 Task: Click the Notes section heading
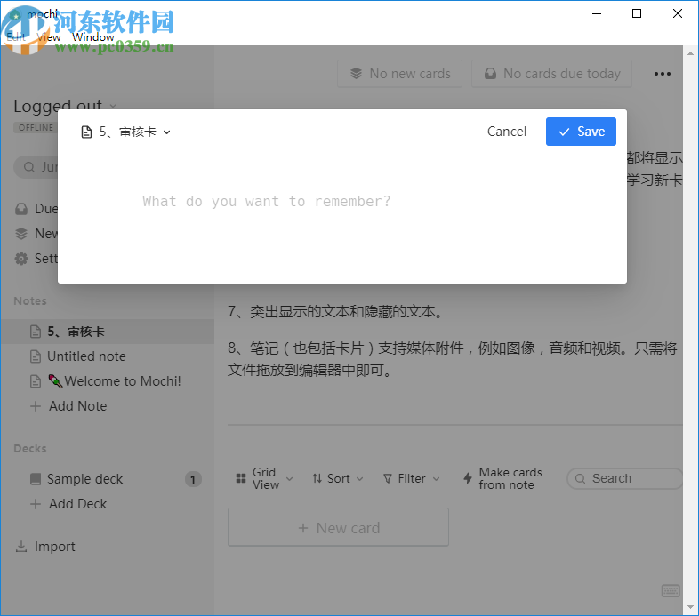point(30,301)
